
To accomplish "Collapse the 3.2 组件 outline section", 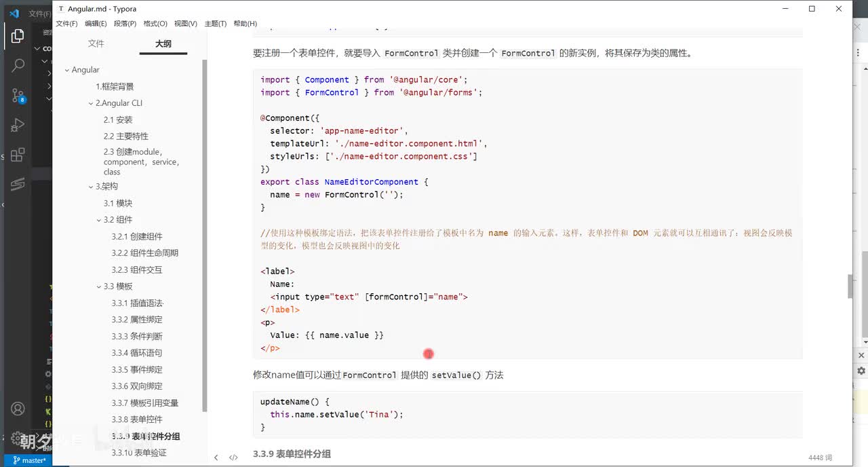I will click(x=99, y=220).
